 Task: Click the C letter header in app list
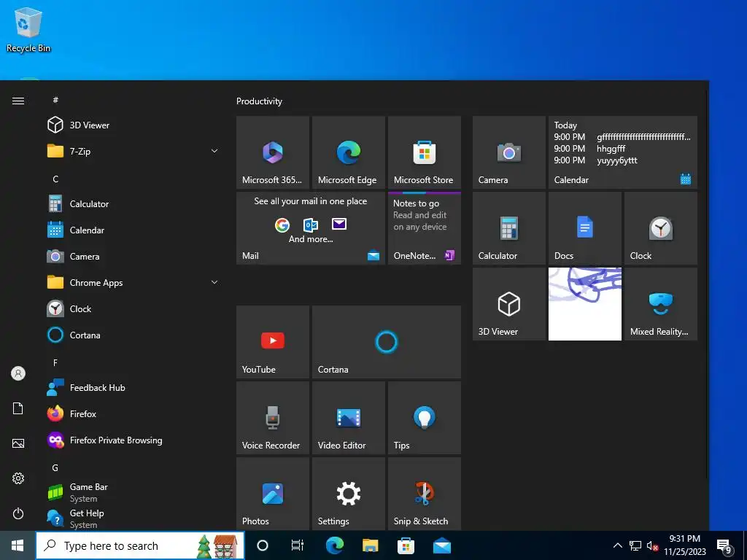click(x=55, y=179)
